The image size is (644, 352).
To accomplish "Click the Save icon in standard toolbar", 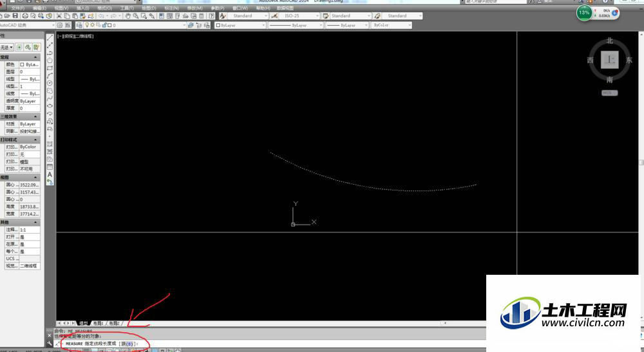I will (15, 15).
